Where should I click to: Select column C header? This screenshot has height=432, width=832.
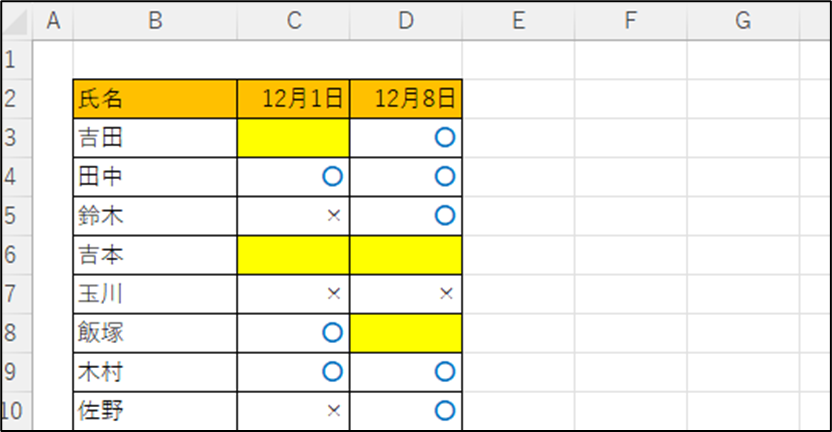pyautogui.click(x=293, y=21)
